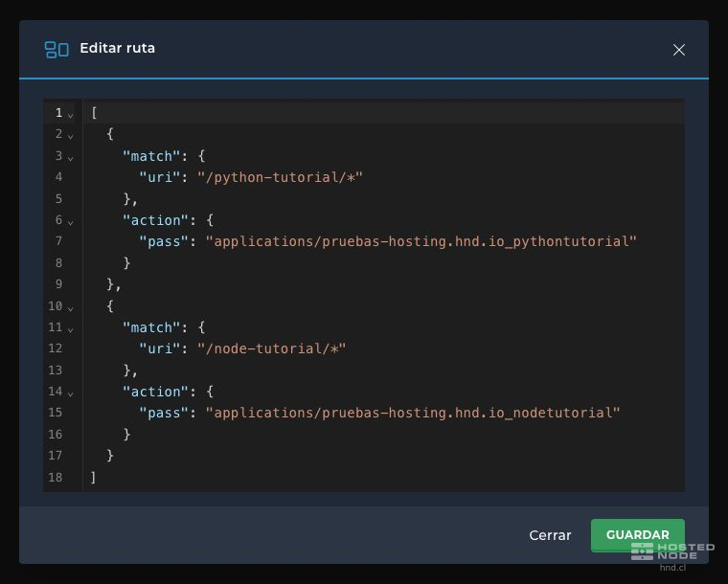
Task: Close the Editar ruta dialog with X
Action: tap(679, 50)
